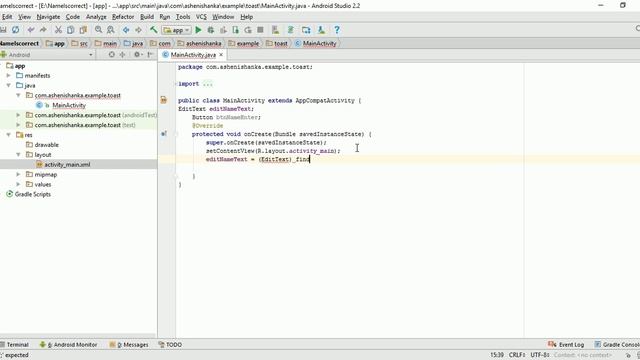640x360 pixels.
Task: Click Collapse All icon in project panel
Action: click(x=122, y=54)
